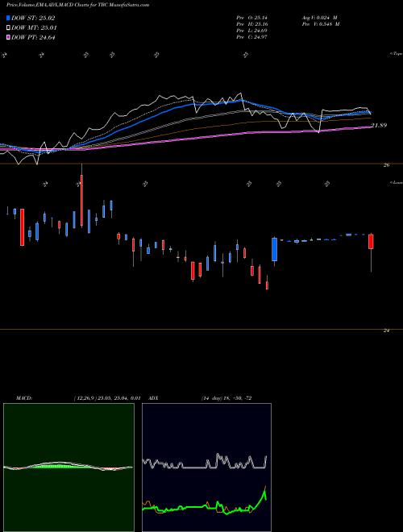Click the 'MACD:' panel heading
Image resolution: width=403 pixels, height=532 pixels.
(x=24, y=398)
